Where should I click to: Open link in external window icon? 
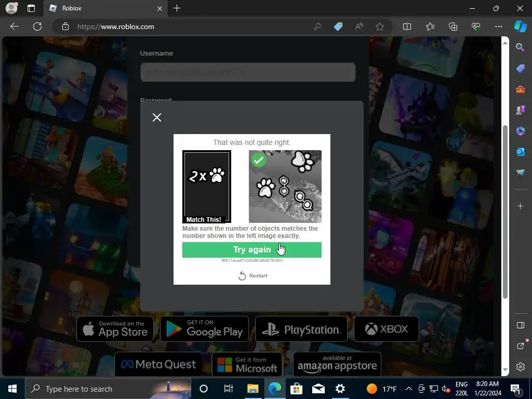pyautogui.click(x=520, y=346)
